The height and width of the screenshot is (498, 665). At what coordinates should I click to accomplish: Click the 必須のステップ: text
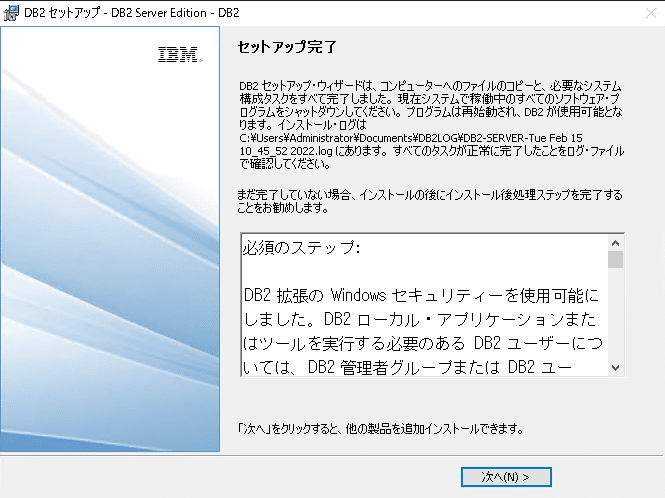pyautogui.click(x=302, y=247)
